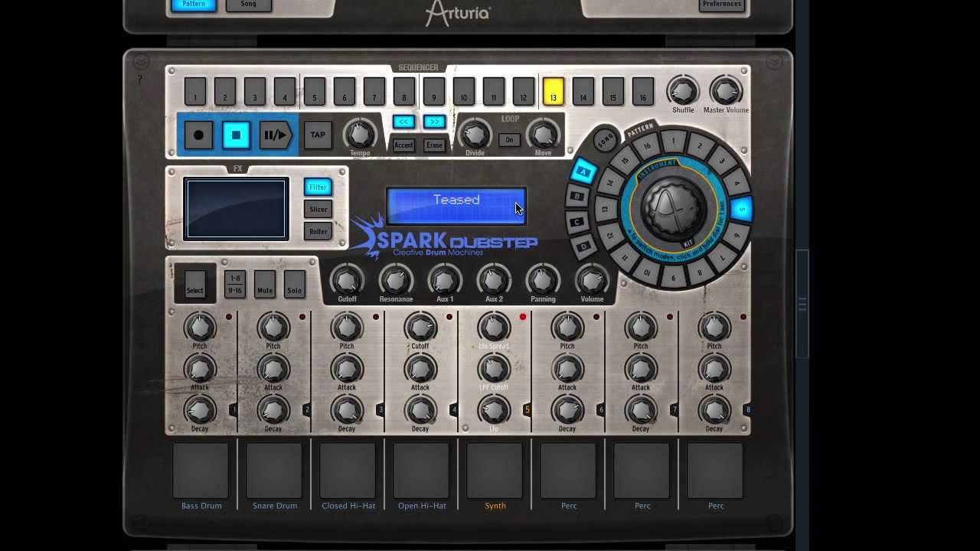Image resolution: width=980 pixels, height=551 pixels.
Task: Click the Select button
Action: tap(194, 284)
